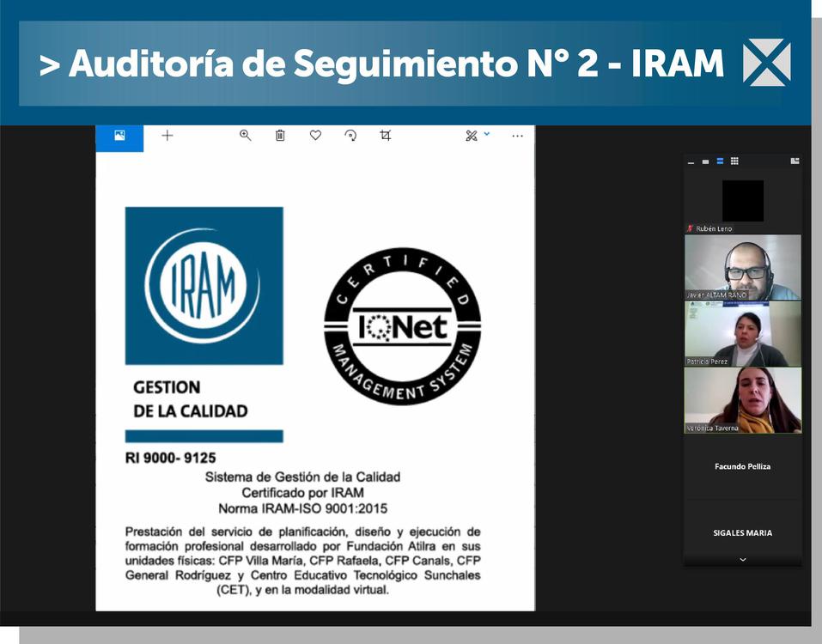Delete the image with the trash icon
Screen dimensions: 822x644
tap(280, 136)
